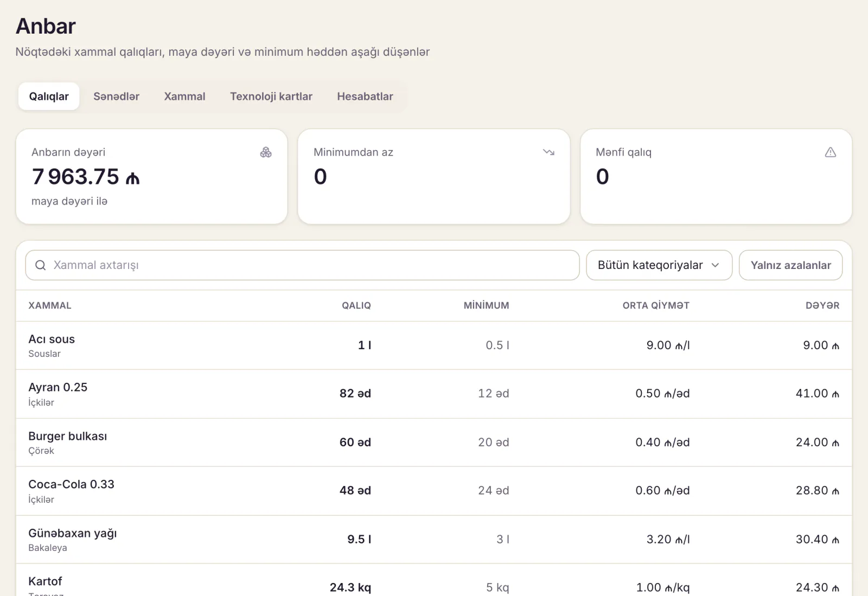Focus the Xammal axtarışı search field
The image size is (868, 596).
(x=302, y=265)
